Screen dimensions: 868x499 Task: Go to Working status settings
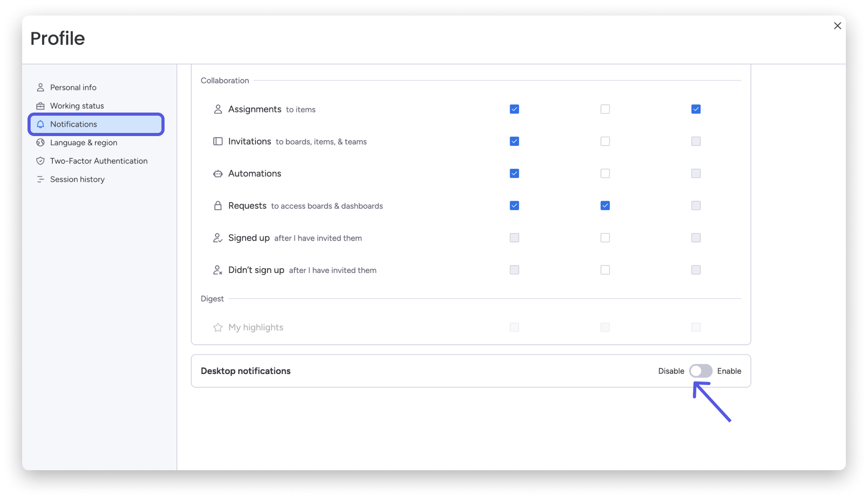pyautogui.click(x=77, y=105)
